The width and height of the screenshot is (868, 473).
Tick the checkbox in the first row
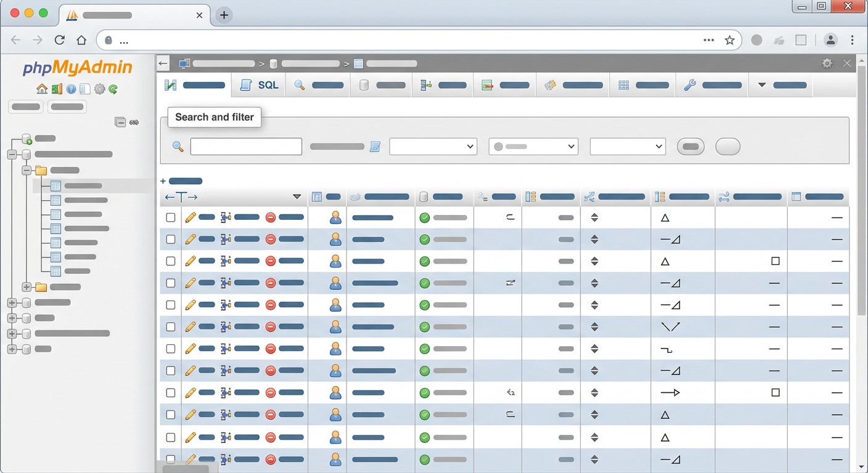click(171, 217)
